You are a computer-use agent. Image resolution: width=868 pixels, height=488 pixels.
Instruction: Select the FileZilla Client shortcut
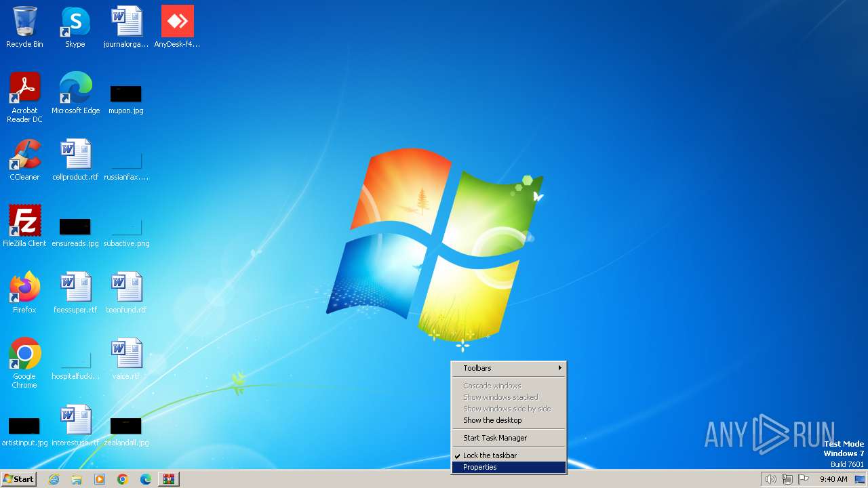[x=24, y=226]
